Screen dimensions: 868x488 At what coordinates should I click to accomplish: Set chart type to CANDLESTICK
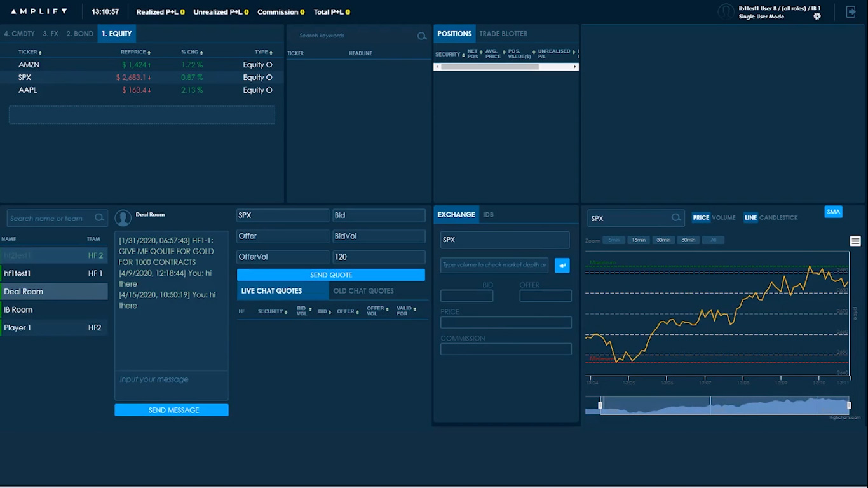778,217
